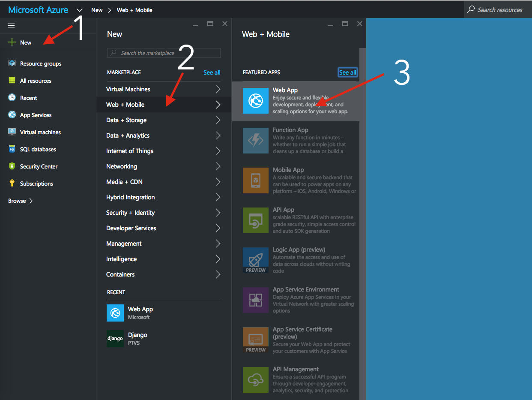Image resolution: width=532 pixels, height=400 pixels.
Task: Select the API Management cloud icon
Action: pyautogui.click(x=256, y=379)
